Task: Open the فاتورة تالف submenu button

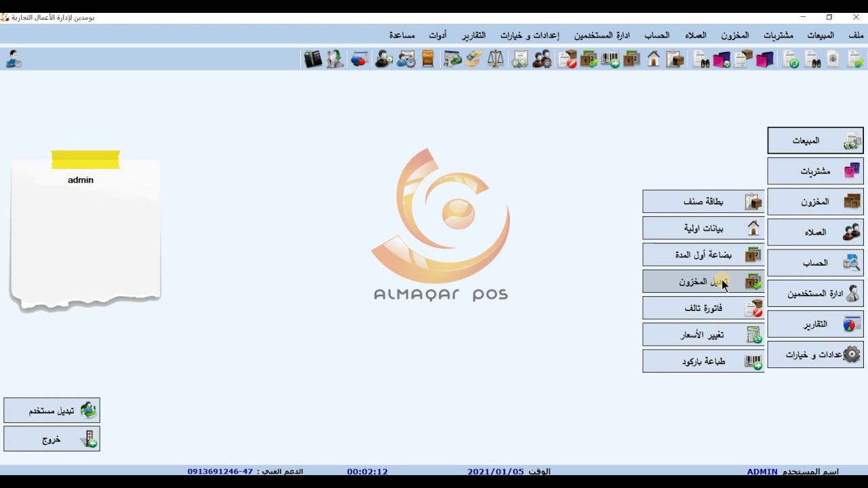Action: pyautogui.click(x=703, y=308)
